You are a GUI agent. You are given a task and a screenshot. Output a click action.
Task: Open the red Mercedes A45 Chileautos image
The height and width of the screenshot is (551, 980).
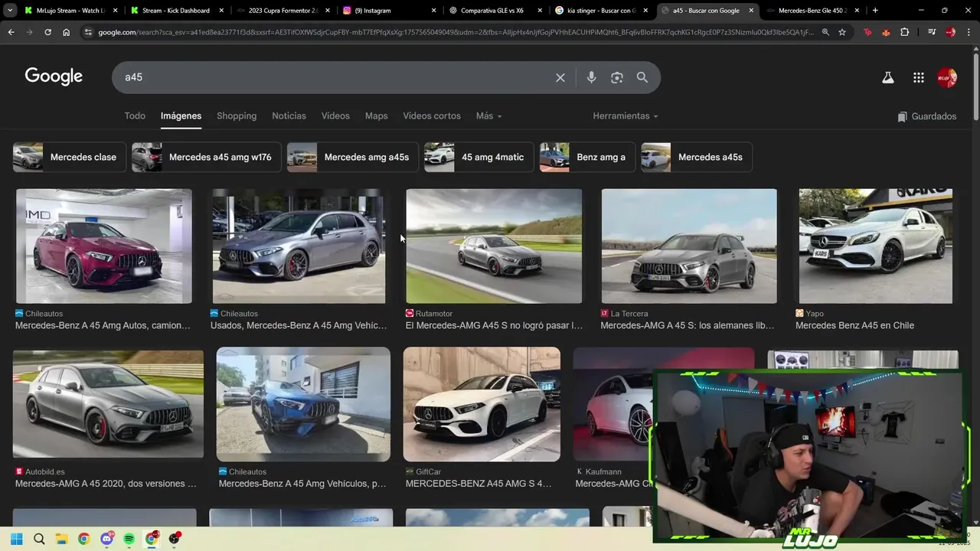tap(104, 246)
